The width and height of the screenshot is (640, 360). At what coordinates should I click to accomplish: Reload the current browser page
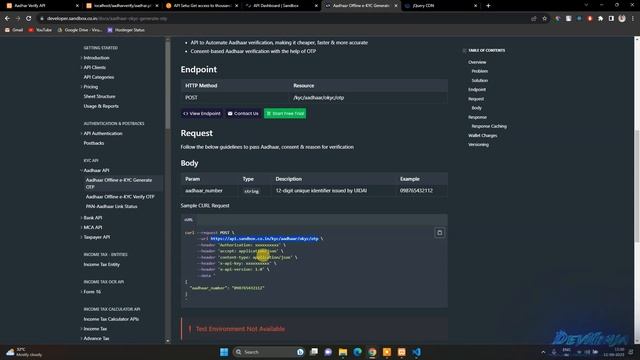tap(29, 18)
